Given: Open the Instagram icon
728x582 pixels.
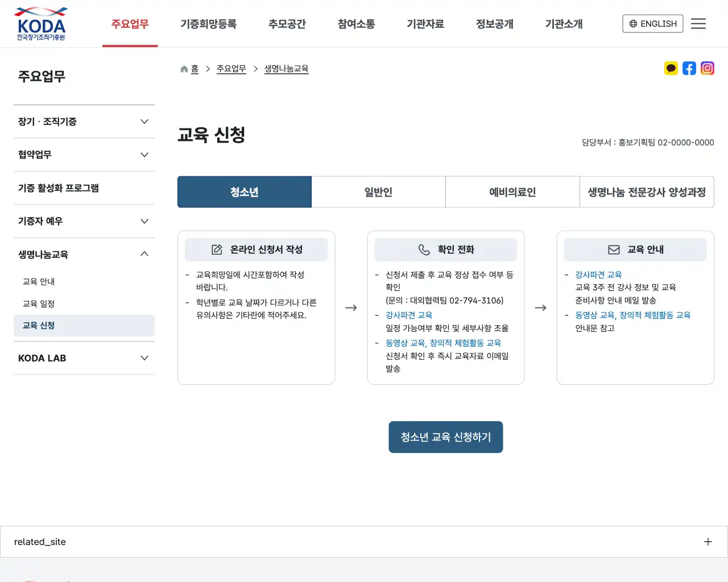Looking at the screenshot, I should coord(708,68).
